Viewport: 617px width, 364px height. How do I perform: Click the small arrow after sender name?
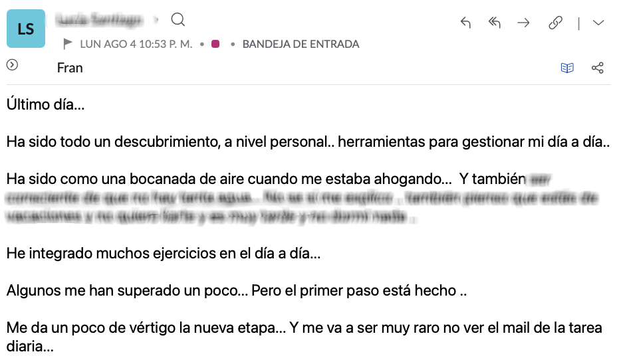(x=157, y=21)
